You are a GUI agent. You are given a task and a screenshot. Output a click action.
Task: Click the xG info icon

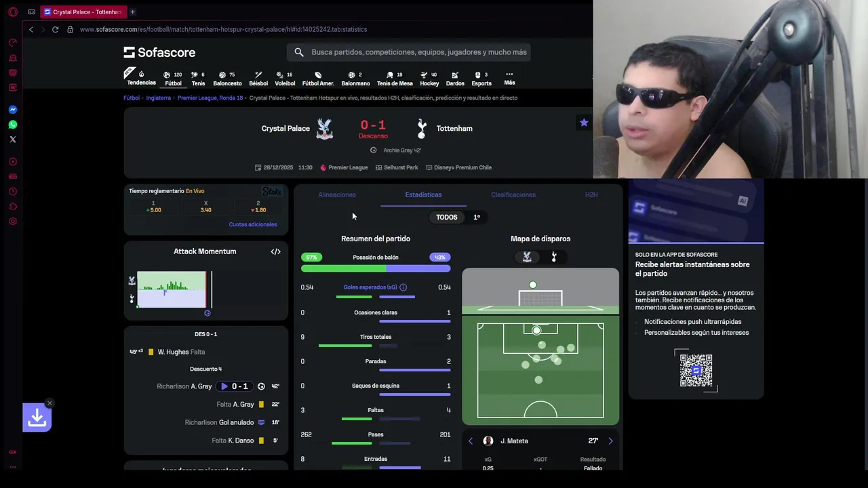point(403,287)
